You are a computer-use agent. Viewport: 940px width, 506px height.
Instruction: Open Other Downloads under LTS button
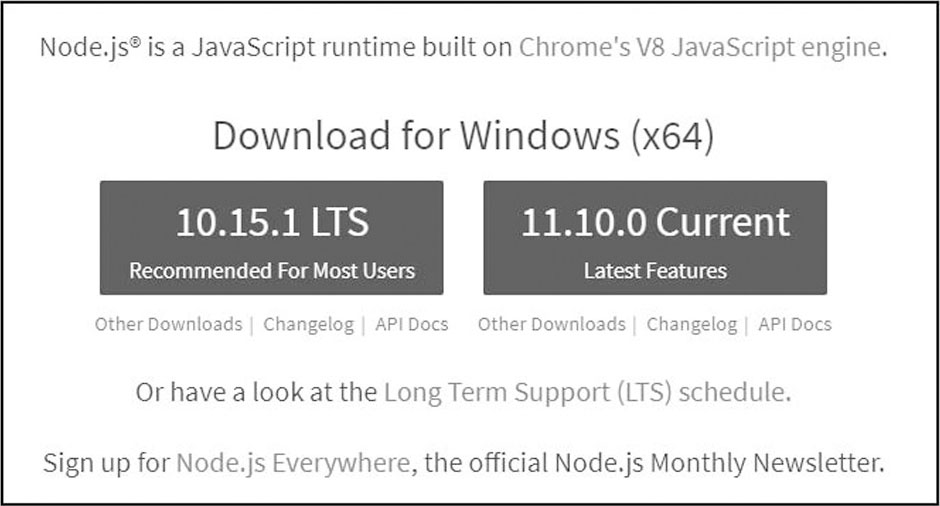pyautogui.click(x=168, y=324)
